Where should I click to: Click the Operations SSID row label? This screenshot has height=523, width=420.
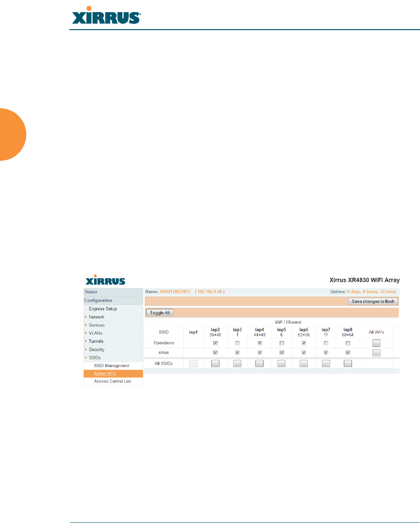pos(164,343)
